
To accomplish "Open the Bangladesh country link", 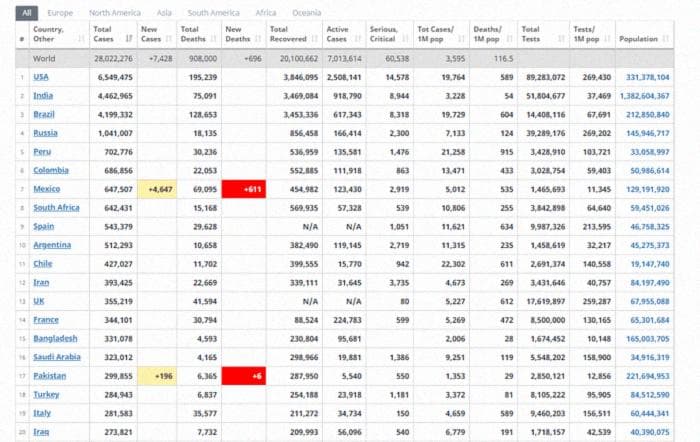I will click(x=55, y=338).
